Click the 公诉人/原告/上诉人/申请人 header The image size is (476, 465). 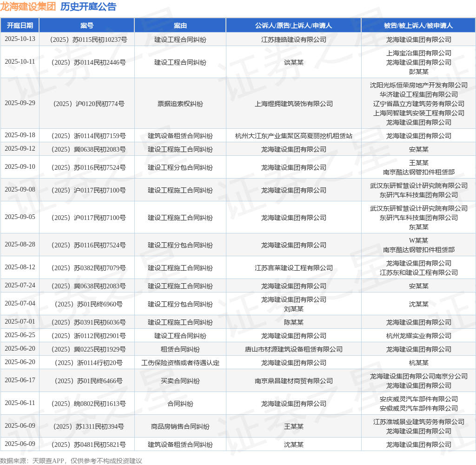pos(294,26)
